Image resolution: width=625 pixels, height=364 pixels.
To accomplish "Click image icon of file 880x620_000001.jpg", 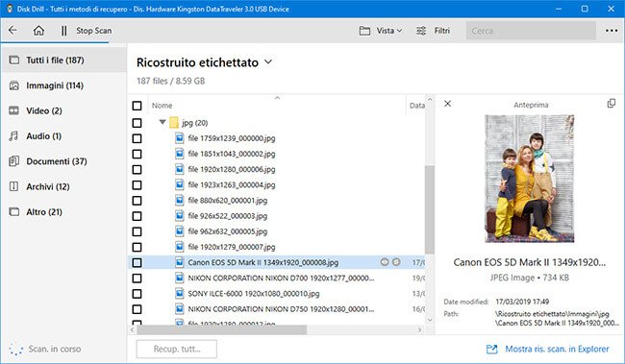I will pos(180,201).
